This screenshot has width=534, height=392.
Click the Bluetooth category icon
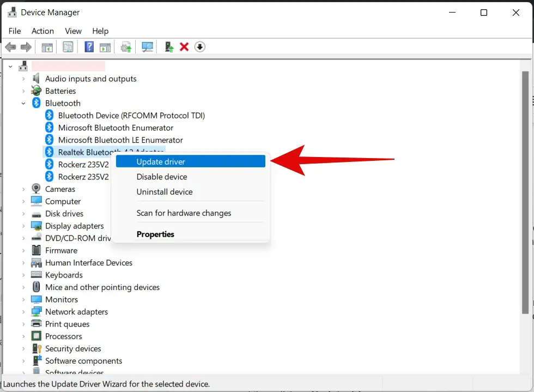[x=36, y=103]
